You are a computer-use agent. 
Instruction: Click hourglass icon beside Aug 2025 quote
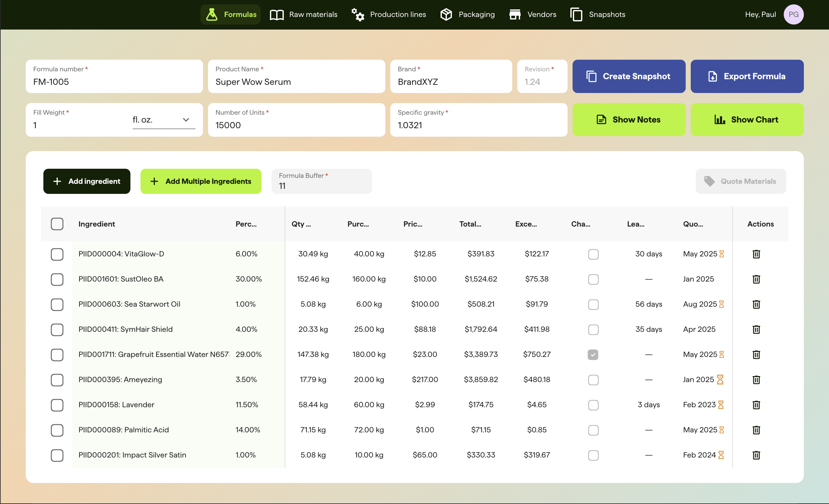coord(721,304)
